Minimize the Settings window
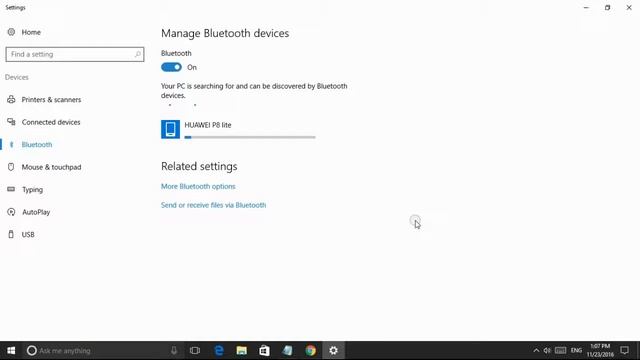Image resolution: width=640 pixels, height=360 pixels. tap(586, 7)
